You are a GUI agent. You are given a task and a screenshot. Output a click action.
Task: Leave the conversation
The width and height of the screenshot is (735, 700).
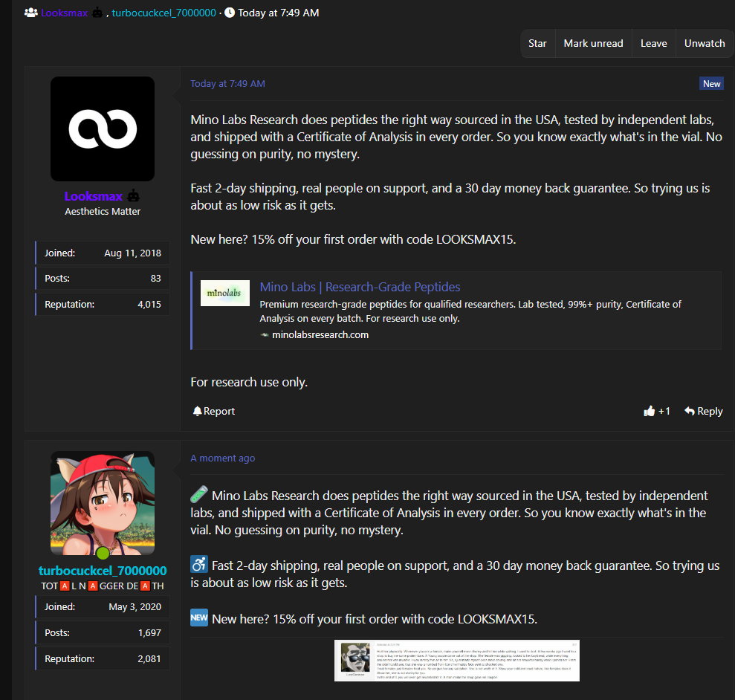(x=653, y=43)
